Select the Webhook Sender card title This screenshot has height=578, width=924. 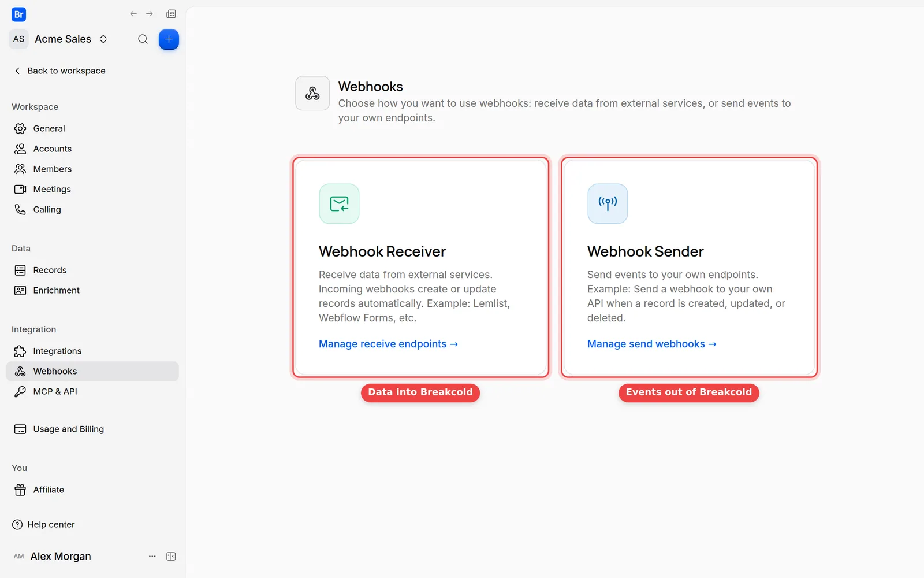(x=646, y=251)
